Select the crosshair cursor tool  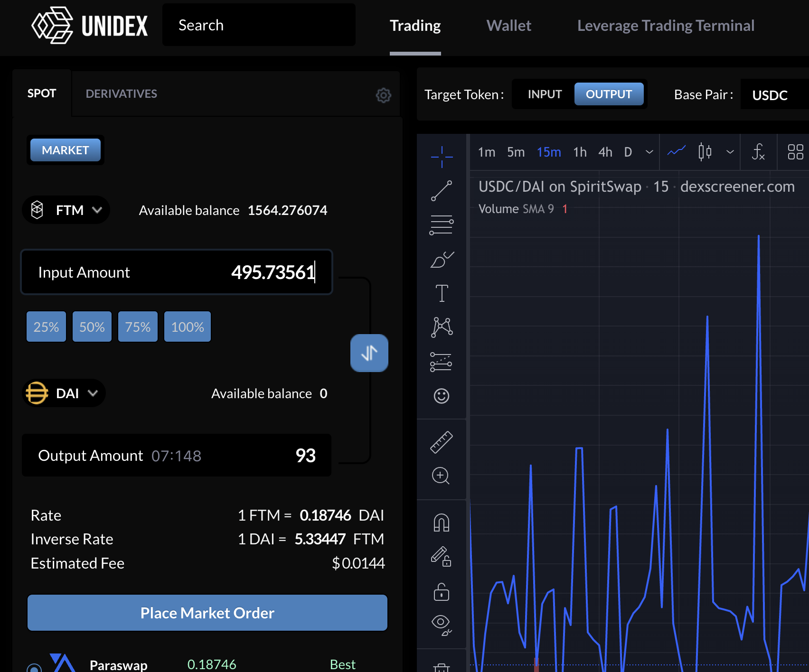442,157
